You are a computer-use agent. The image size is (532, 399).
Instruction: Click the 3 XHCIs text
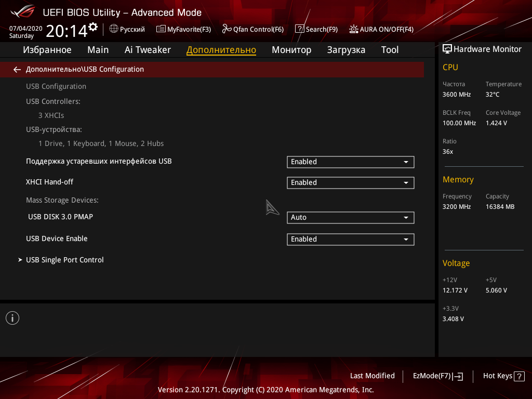pyautogui.click(x=51, y=115)
